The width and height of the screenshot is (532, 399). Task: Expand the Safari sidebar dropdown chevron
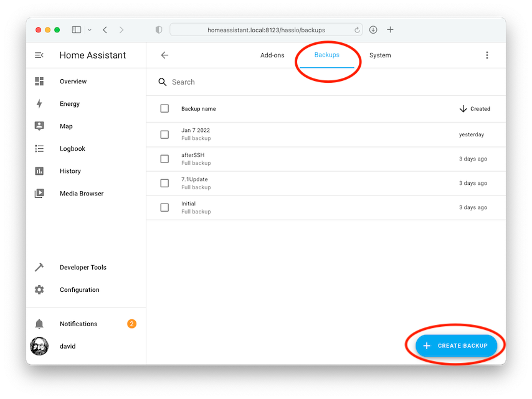[x=90, y=30]
